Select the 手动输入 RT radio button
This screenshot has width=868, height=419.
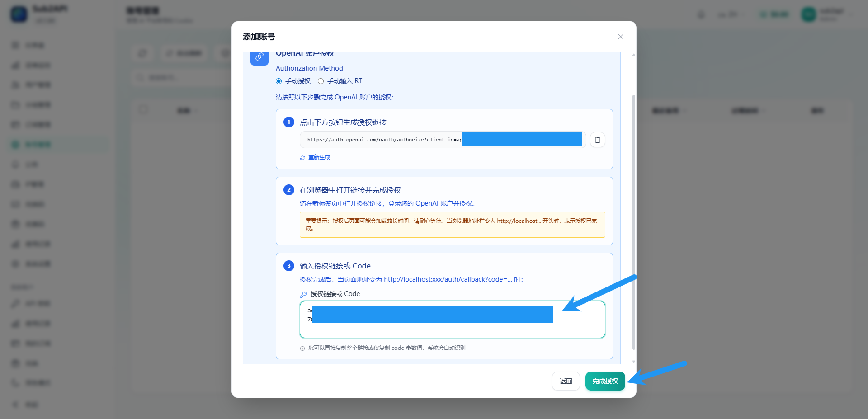pyautogui.click(x=321, y=81)
